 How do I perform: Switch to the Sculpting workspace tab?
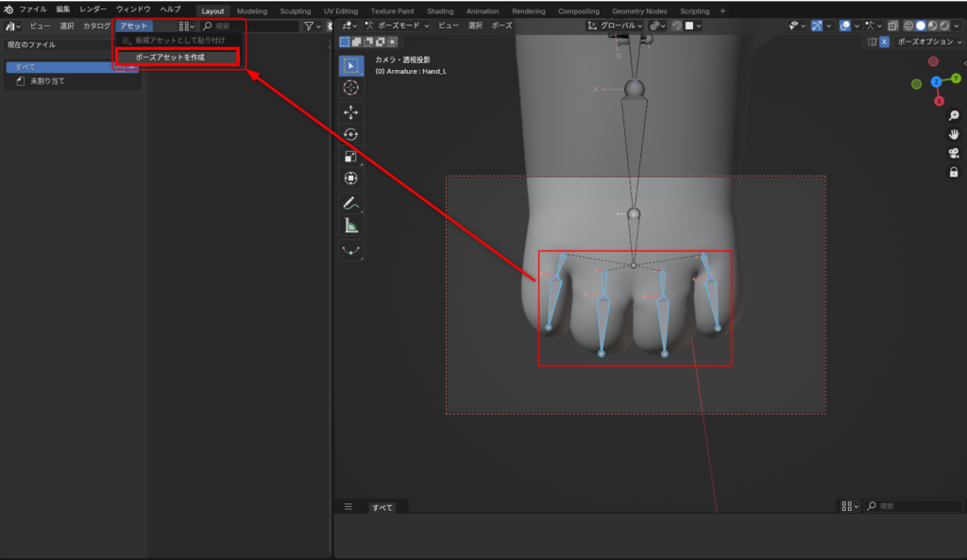tap(295, 11)
